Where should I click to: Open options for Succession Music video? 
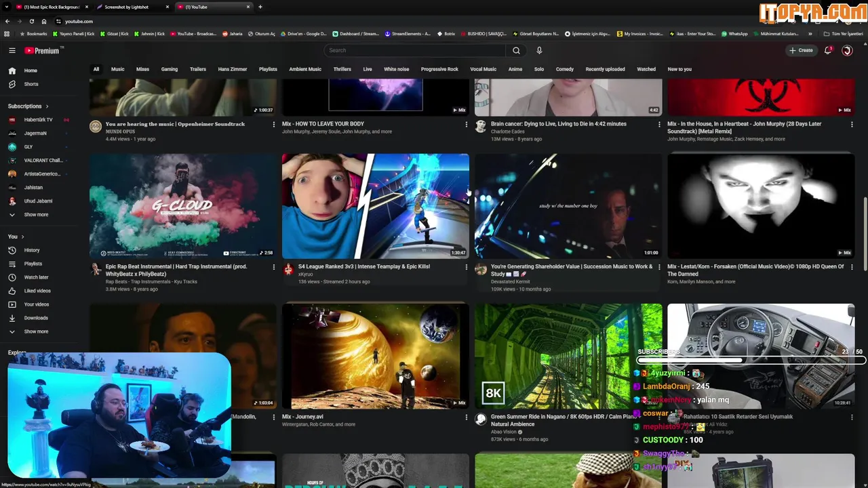pos(659,267)
